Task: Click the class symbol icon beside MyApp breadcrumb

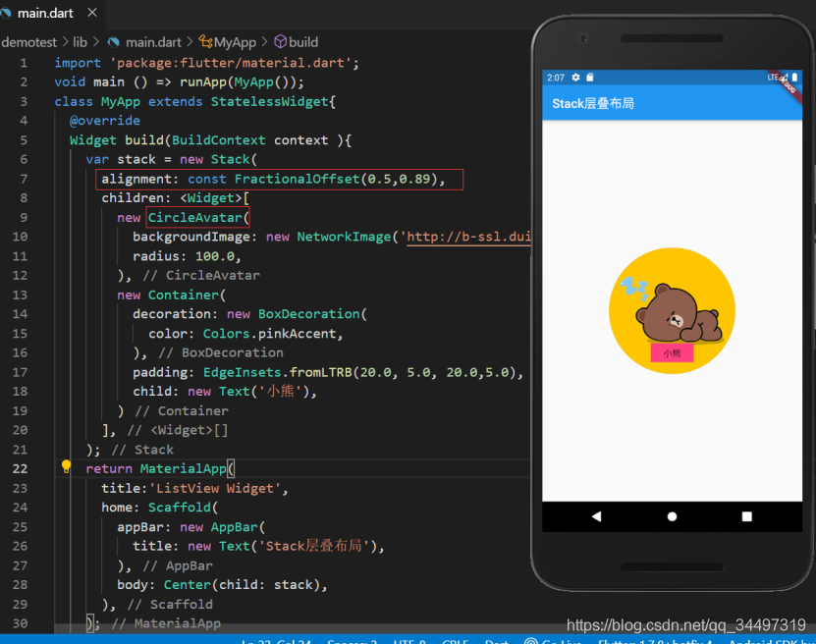Action: click(x=205, y=41)
